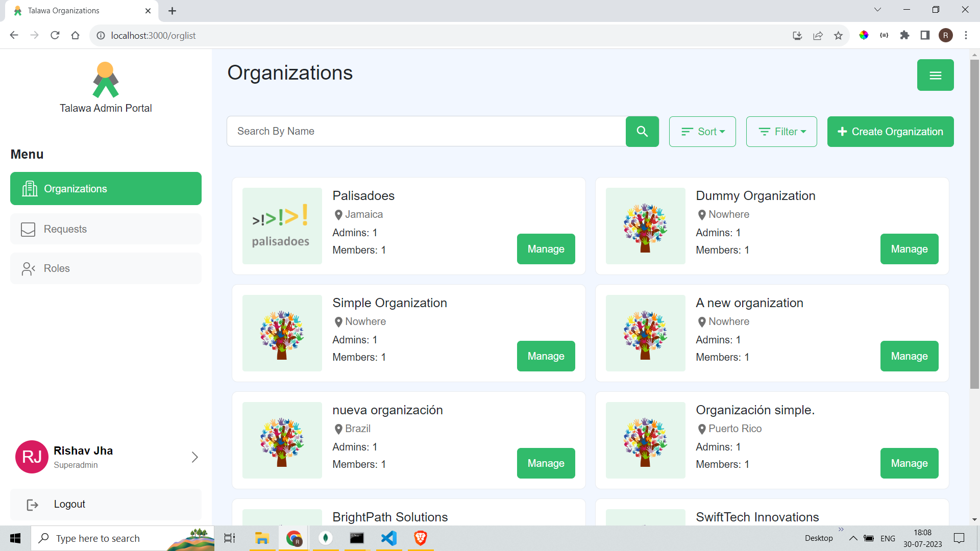The height and width of the screenshot is (551, 980).
Task: Manage the Simple Organization
Action: tap(546, 356)
